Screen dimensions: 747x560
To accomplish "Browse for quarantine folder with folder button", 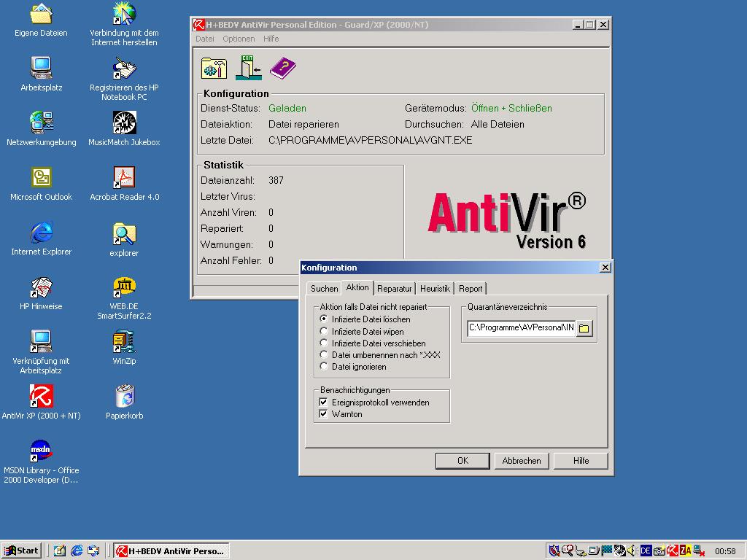I will (x=584, y=328).
